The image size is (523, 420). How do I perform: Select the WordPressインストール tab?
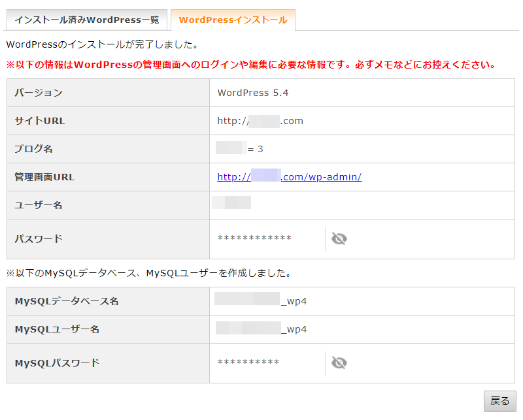pyautogui.click(x=233, y=20)
